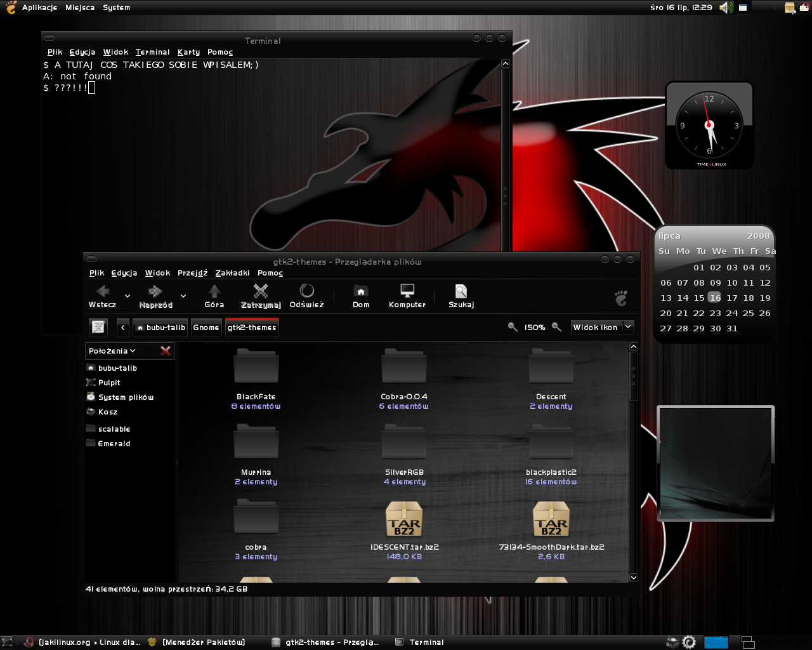Open the Terminal menu in the Terminal window
812x650 pixels.
[152, 51]
